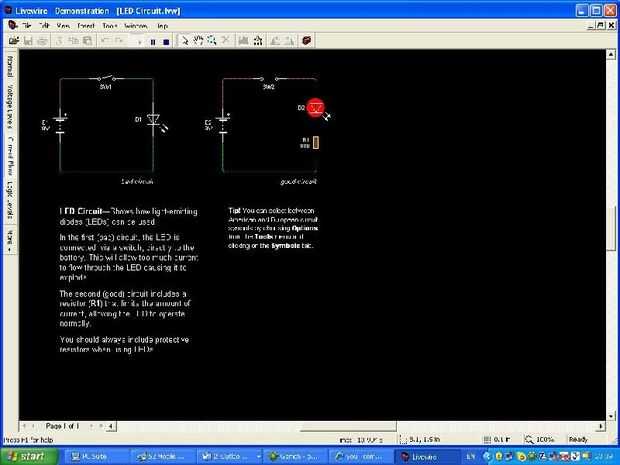Click the 0.1" grid status bar entry
Viewport: 620px width, 465px height.
pos(497,439)
